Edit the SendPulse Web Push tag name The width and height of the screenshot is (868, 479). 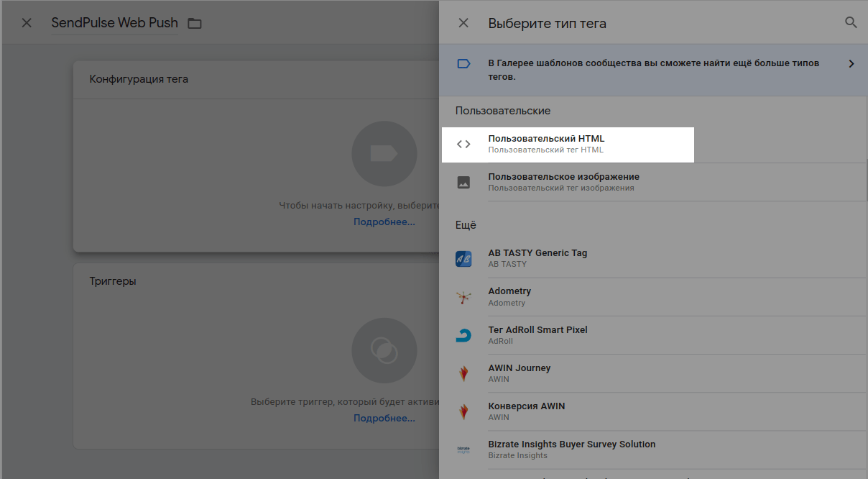pyautogui.click(x=114, y=23)
